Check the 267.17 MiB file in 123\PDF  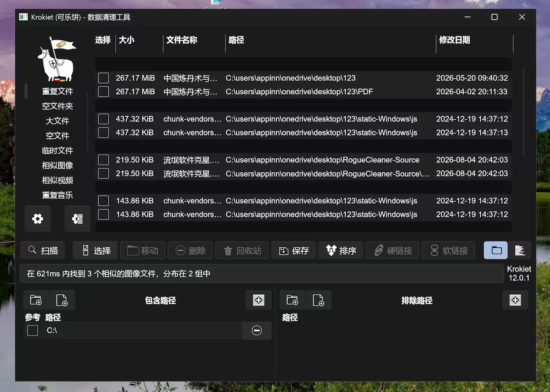(104, 92)
